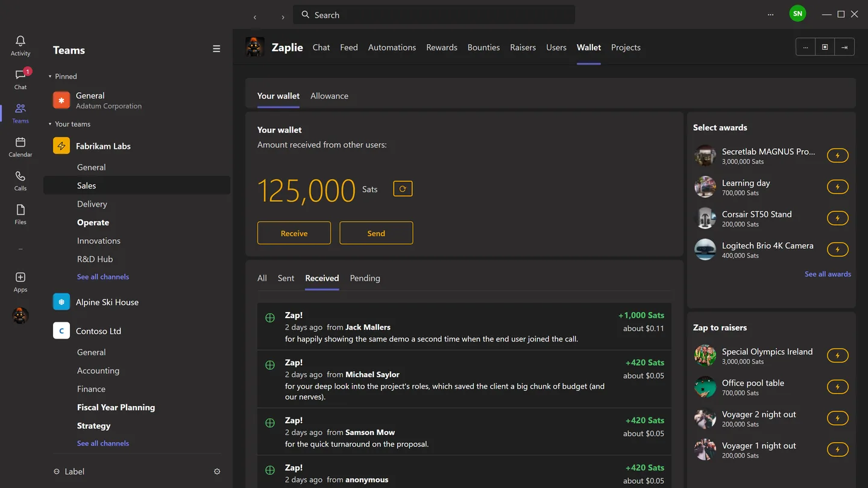
Task: Pop out the app with the square icon
Action: pos(825,47)
